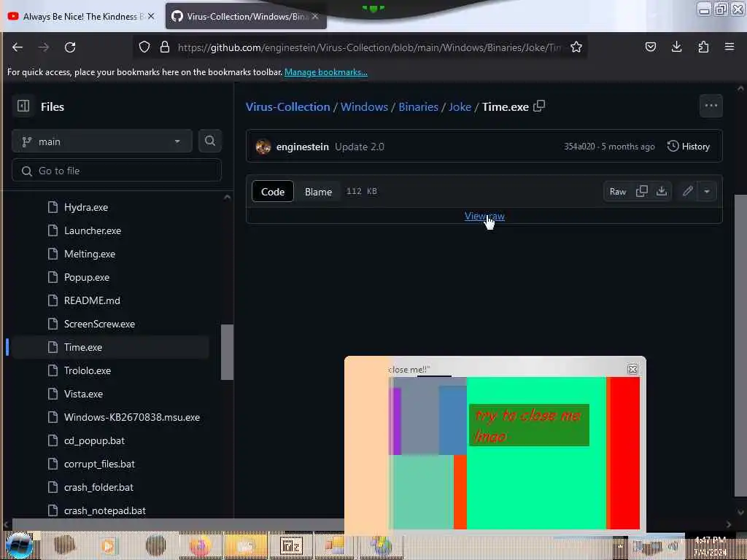
Task: Open crash_folder.bat in the file tree
Action: pyautogui.click(x=98, y=488)
